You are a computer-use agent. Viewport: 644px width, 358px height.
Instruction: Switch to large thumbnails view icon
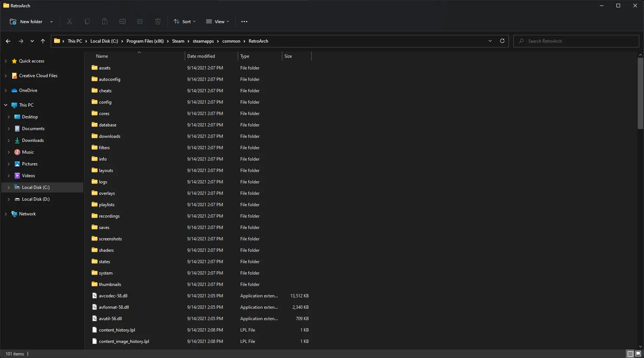638,354
